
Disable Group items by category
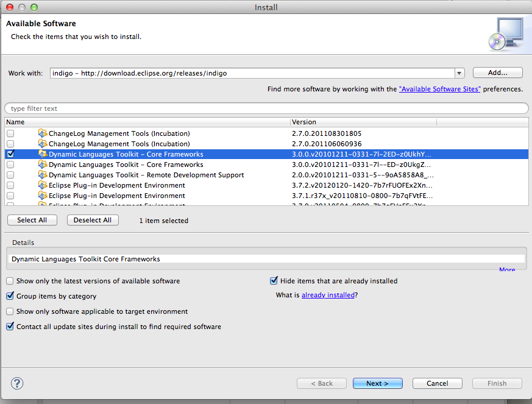coord(10,296)
